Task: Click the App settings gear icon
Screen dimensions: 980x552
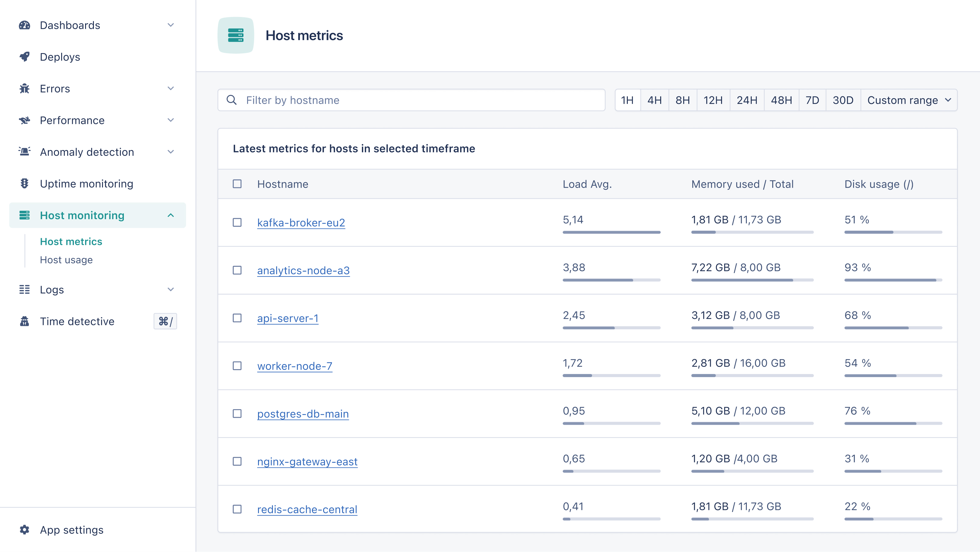Action: 24,530
